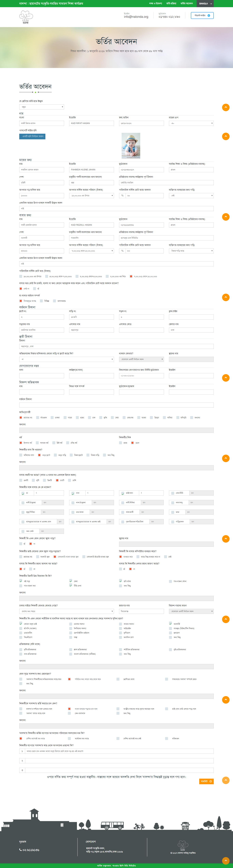Click the uploaded baby photo thumbnail
This screenshot has height=868, width=233.
click(x=131, y=146)
